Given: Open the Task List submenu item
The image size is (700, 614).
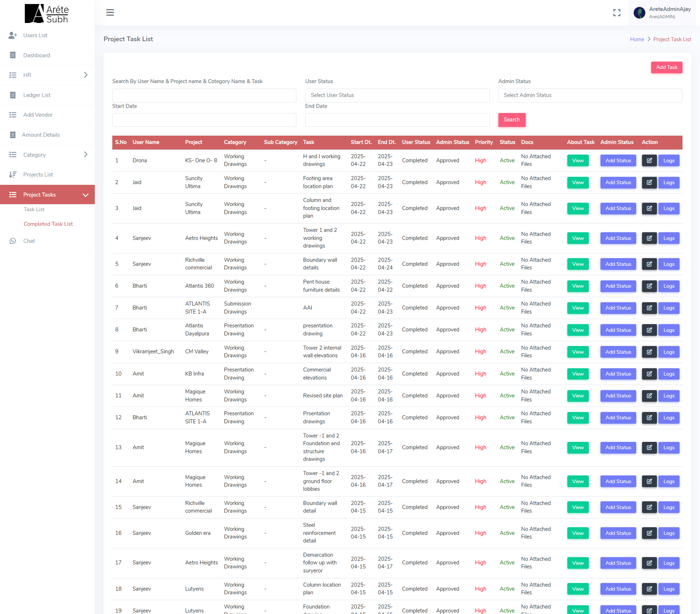Looking at the screenshot, I should coord(34,209).
